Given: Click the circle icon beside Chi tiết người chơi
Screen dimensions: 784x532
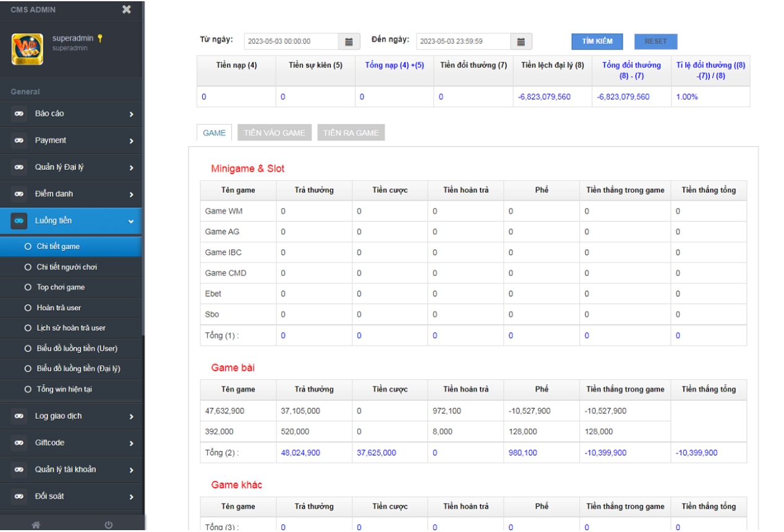Looking at the screenshot, I should point(28,267).
